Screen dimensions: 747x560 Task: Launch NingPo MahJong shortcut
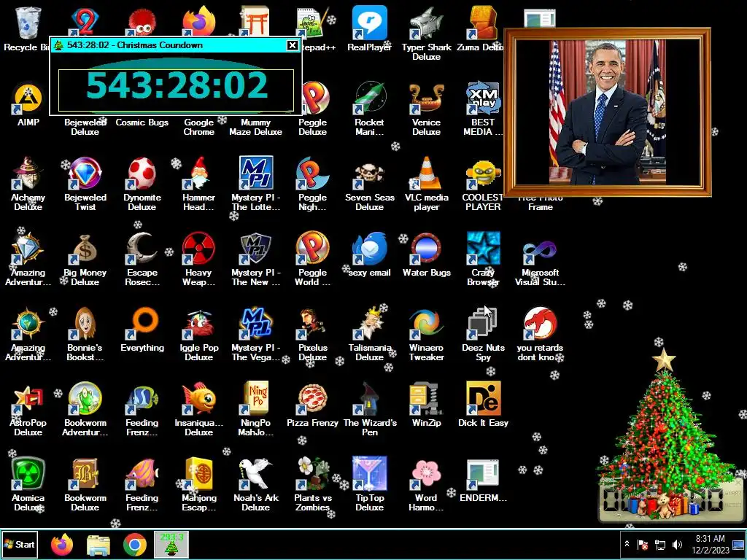coord(256,399)
